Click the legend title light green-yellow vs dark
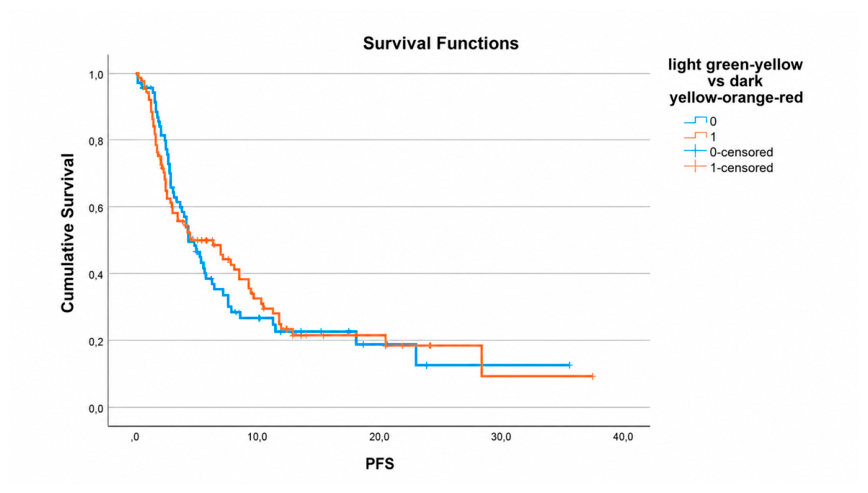The height and width of the screenshot is (493, 868). point(736,72)
